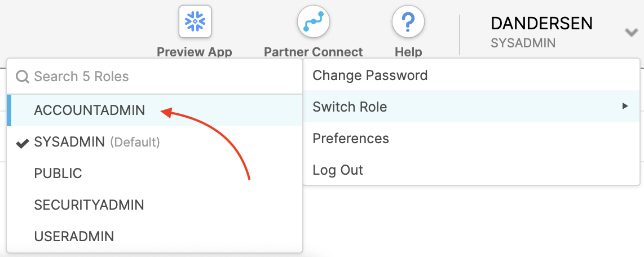
Task: Open the Switch Role menu item
Action: tap(350, 107)
